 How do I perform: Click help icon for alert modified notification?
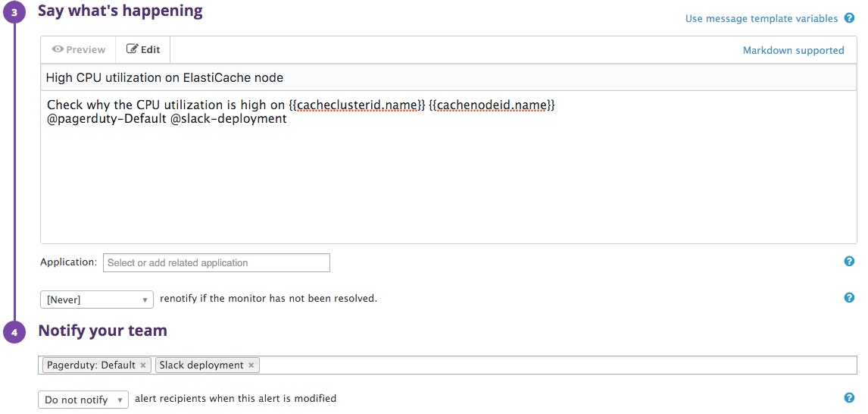pos(849,398)
